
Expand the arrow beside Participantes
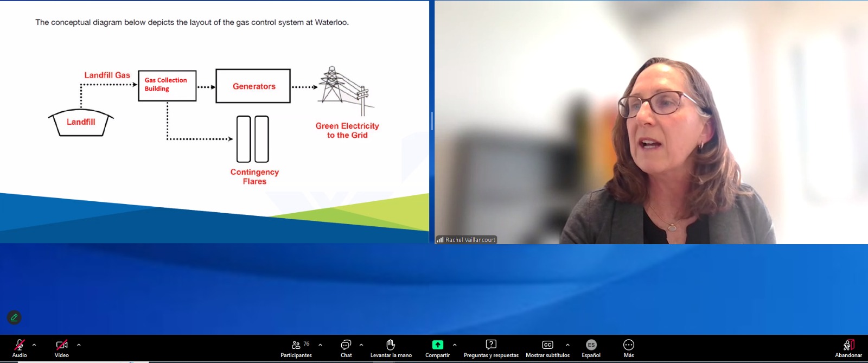[321, 345]
